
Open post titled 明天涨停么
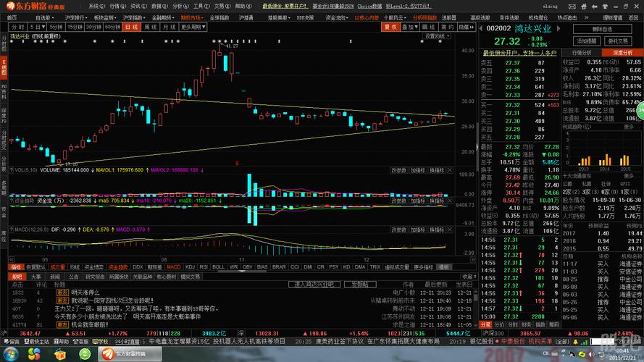click(85, 292)
